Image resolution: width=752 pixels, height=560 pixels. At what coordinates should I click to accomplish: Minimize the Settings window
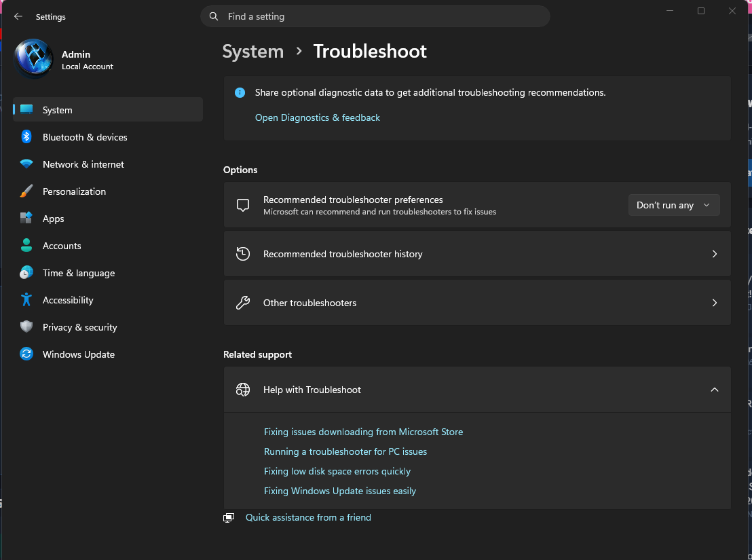(670, 11)
